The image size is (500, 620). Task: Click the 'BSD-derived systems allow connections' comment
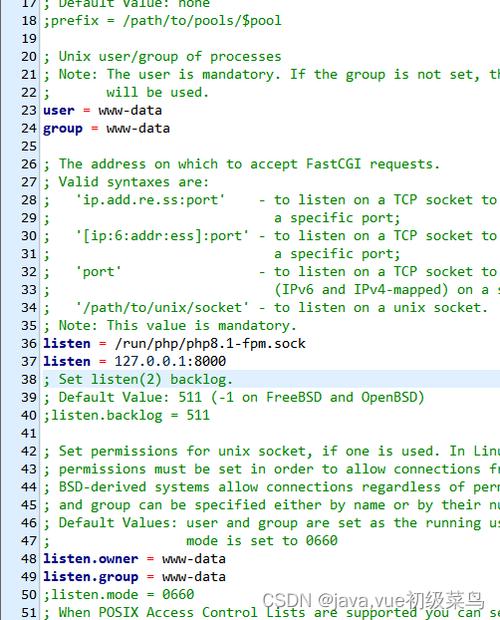pyautogui.click(x=272, y=487)
